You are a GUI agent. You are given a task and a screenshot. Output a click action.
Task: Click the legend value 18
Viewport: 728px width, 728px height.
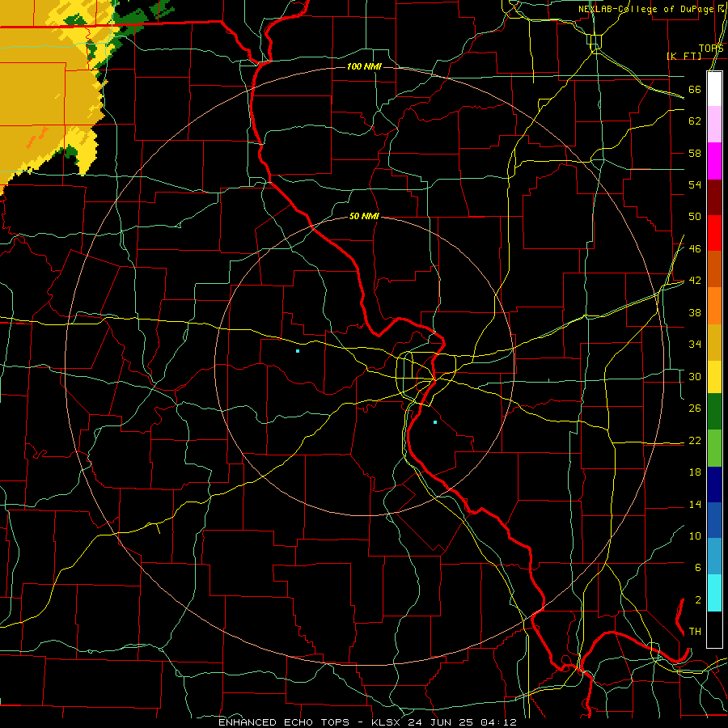point(695,472)
